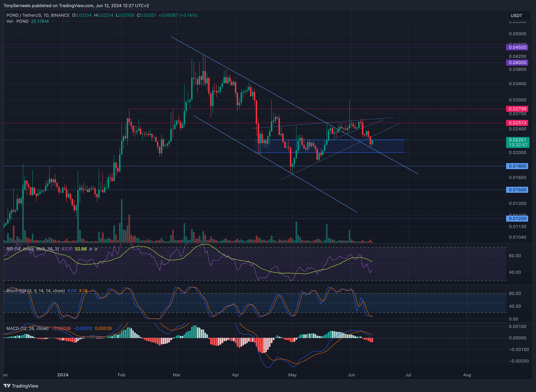Click the RSI moving average value 52.98

click(81, 249)
